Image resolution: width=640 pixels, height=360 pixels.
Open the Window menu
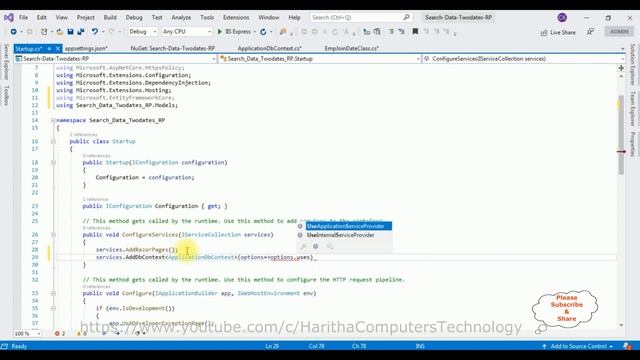pyautogui.click(x=269, y=18)
